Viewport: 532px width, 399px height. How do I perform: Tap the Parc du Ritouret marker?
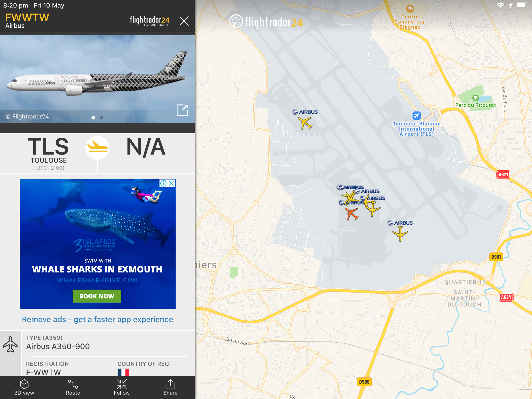tap(475, 98)
